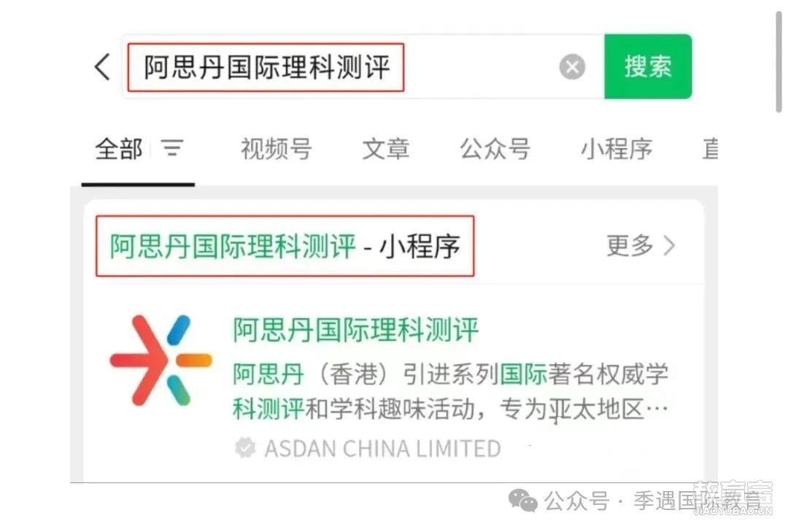Screen dimensions: 788x532
Task: Tap the green 搜索 button
Action: click(x=648, y=66)
